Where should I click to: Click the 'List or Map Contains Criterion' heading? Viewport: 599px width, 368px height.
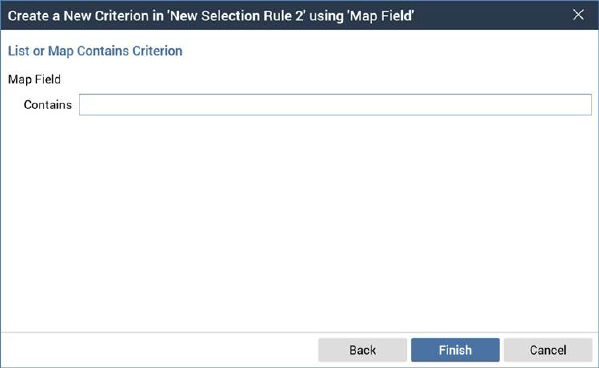pyautogui.click(x=95, y=51)
